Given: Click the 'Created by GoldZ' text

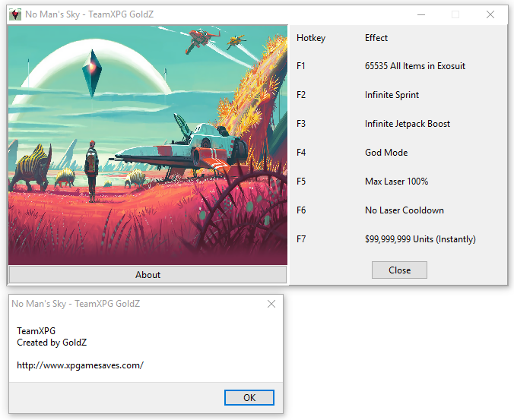Looking at the screenshot, I should coord(52,343).
